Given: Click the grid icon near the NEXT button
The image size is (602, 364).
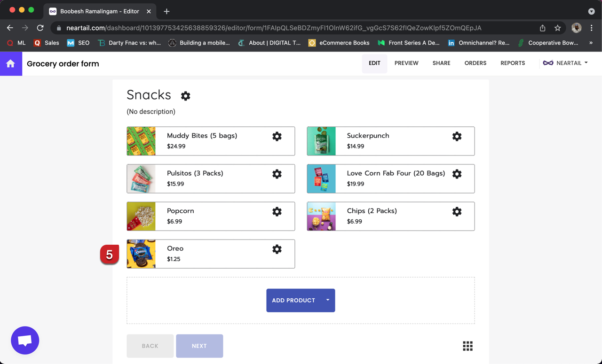Looking at the screenshot, I should point(467,346).
